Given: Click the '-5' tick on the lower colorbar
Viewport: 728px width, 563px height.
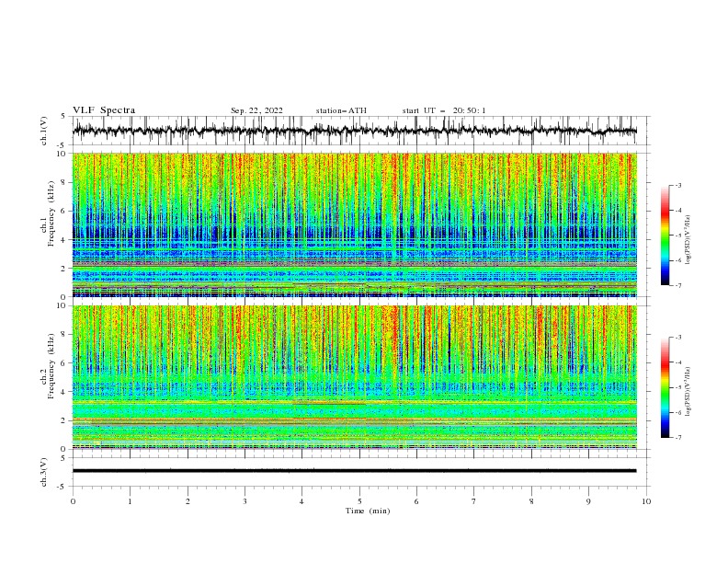Looking at the screenshot, I should (x=677, y=387).
